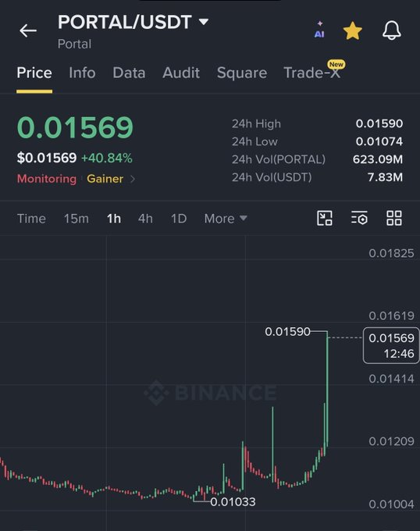Select the 1D chart interval
The width and height of the screenshot is (420, 531).
179,219
